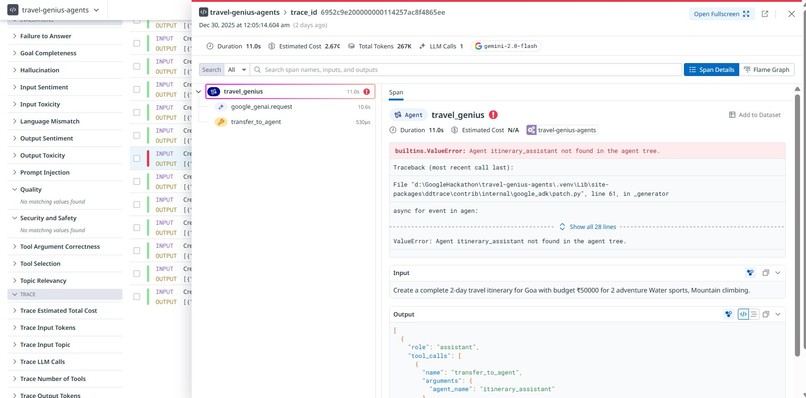Click the travel_genius agent icon in span tree
Viewport: 806px width, 398px height.
coord(214,92)
